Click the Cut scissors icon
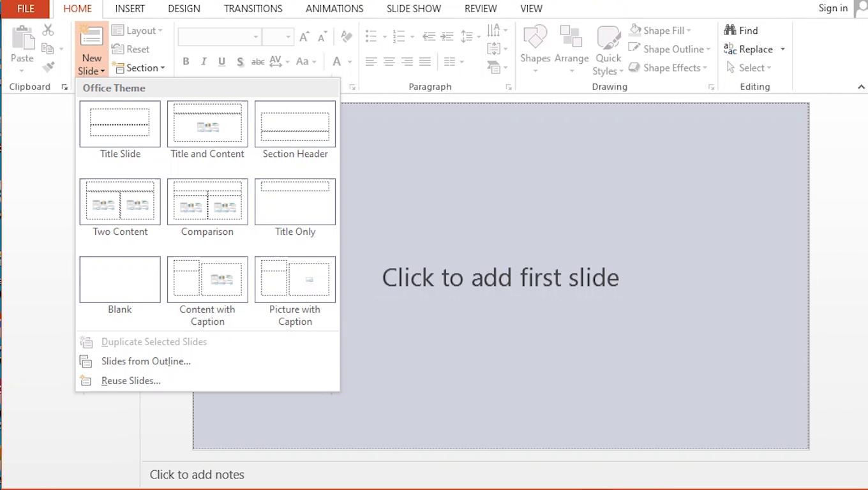This screenshot has width=868, height=490. pos(48,30)
